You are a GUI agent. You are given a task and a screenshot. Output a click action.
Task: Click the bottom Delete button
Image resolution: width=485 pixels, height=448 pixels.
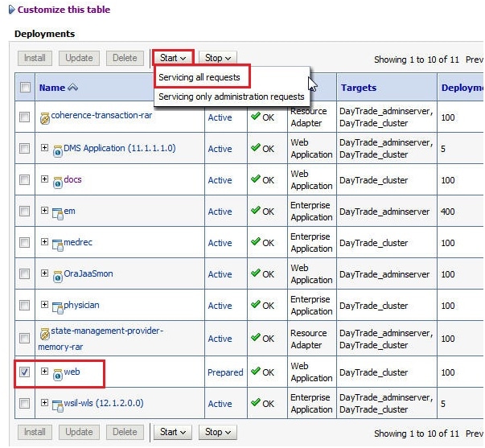point(125,432)
